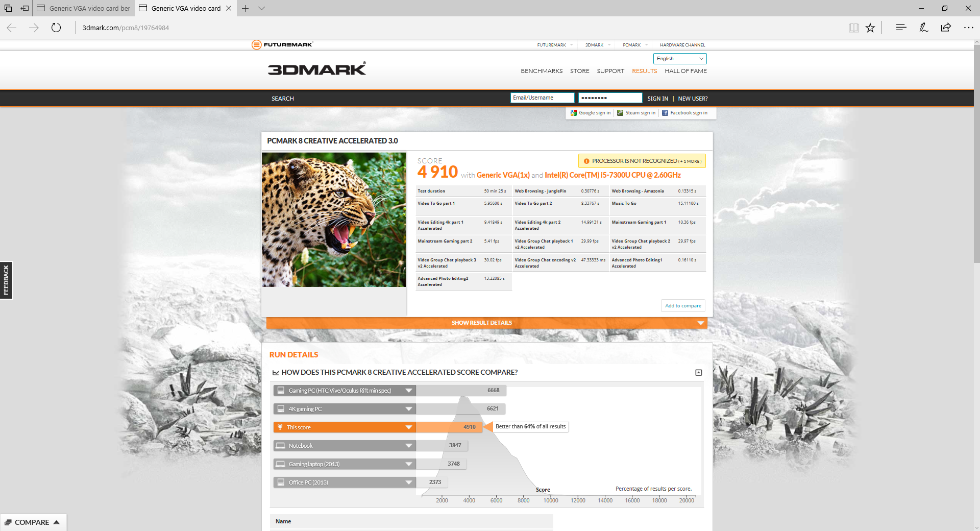Open the SUPPORT page
Screen dimensions: 980x531
coord(610,71)
